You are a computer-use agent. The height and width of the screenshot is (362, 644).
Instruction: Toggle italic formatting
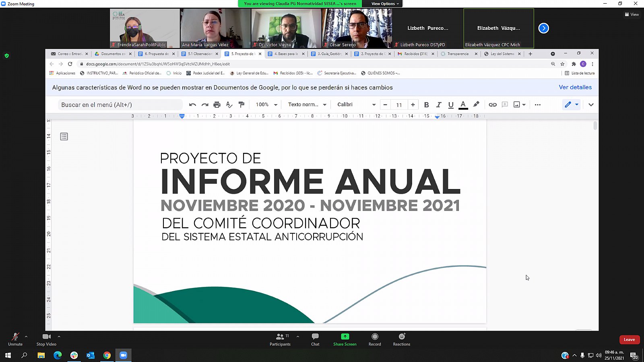click(439, 105)
